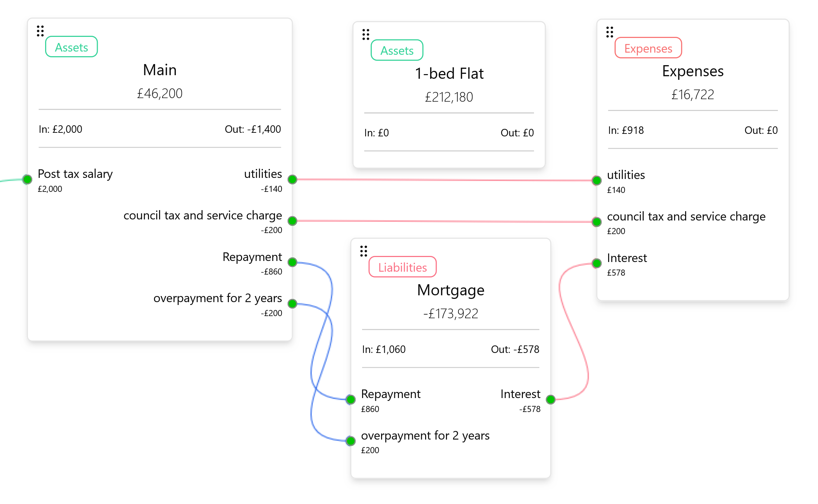
Task: Select Main's Repayment output port
Action: click(293, 262)
